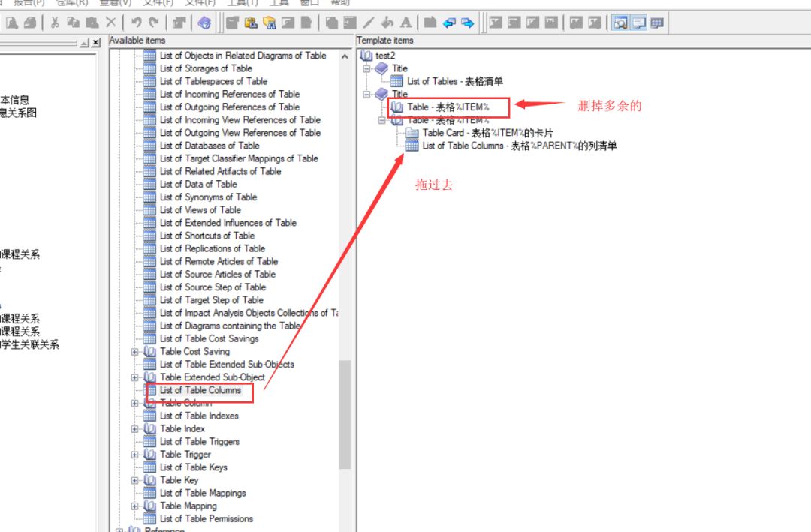This screenshot has height=532, width=811.
Task: Select test2 root in Template items
Action: pyautogui.click(x=385, y=56)
